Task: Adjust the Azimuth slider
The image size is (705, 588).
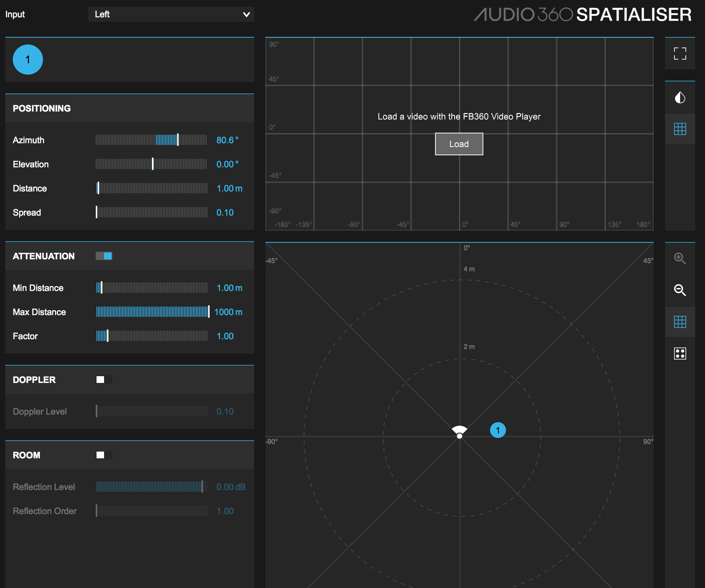Action: click(x=151, y=140)
